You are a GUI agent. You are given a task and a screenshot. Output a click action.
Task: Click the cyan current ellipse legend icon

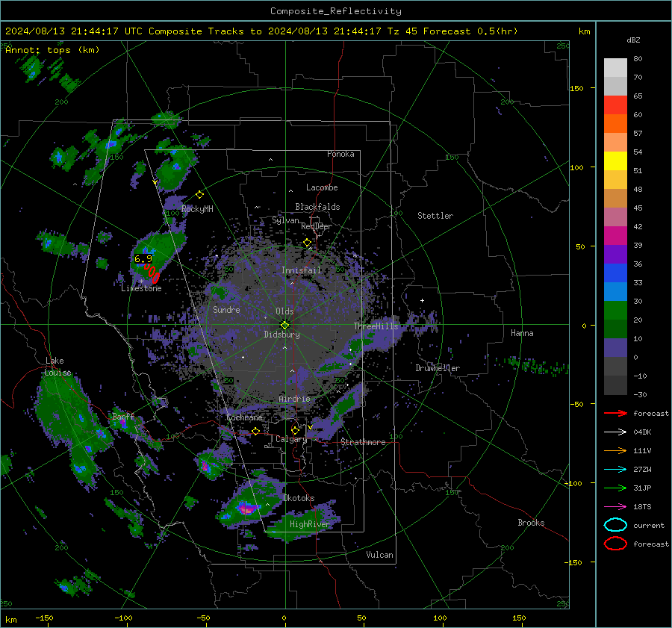coord(615,525)
